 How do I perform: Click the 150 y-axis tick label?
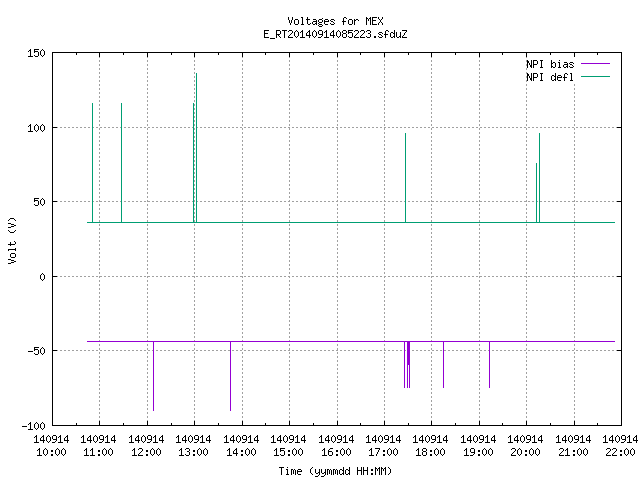pyautogui.click(x=36, y=53)
